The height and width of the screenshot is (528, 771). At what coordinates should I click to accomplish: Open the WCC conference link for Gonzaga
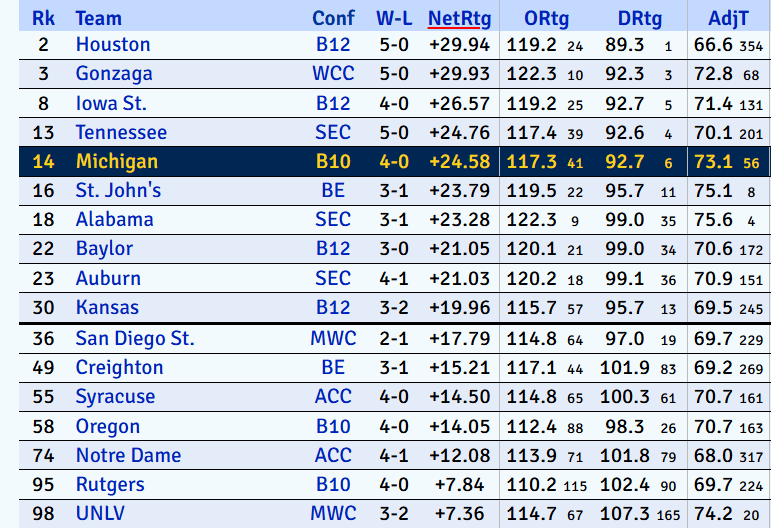click(x=333, y=74)
